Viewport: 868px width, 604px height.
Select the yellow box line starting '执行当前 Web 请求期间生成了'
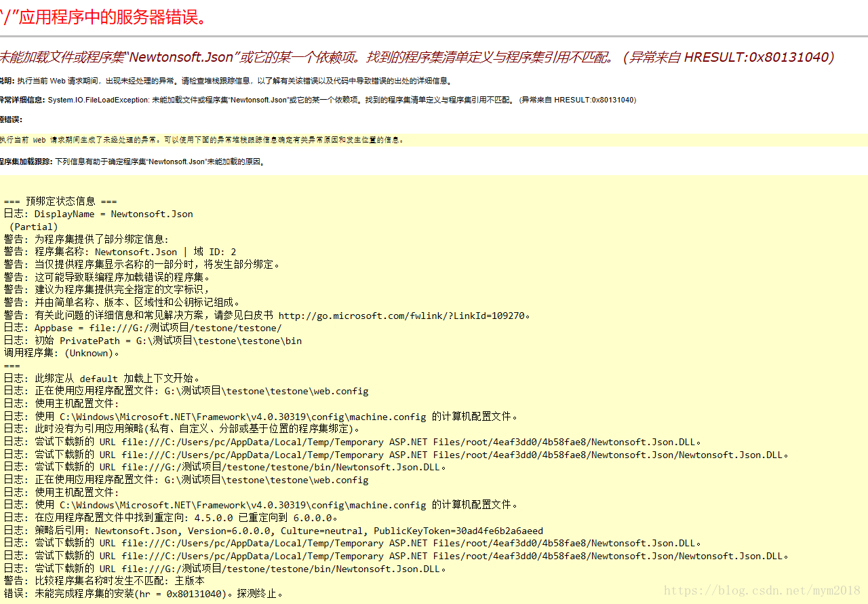point(202,140)
